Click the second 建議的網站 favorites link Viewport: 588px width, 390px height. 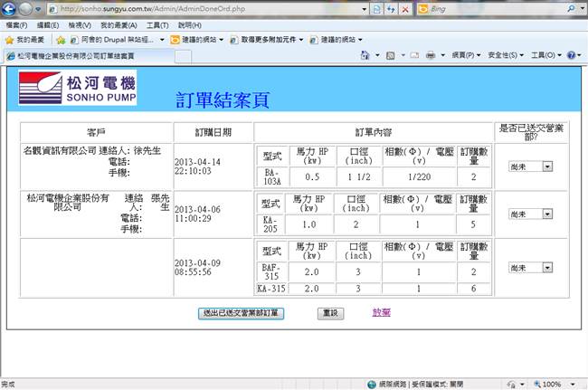pos(336,40)
